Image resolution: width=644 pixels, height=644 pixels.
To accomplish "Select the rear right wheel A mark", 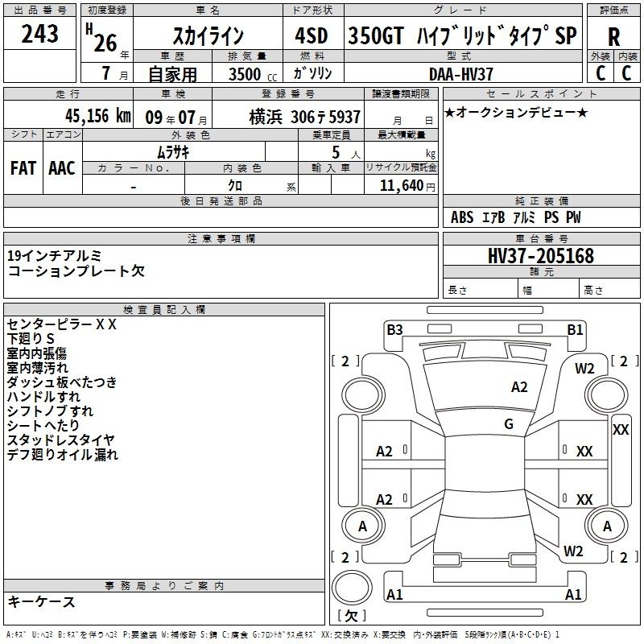I will pyautogui.click(x=607, y=526).
